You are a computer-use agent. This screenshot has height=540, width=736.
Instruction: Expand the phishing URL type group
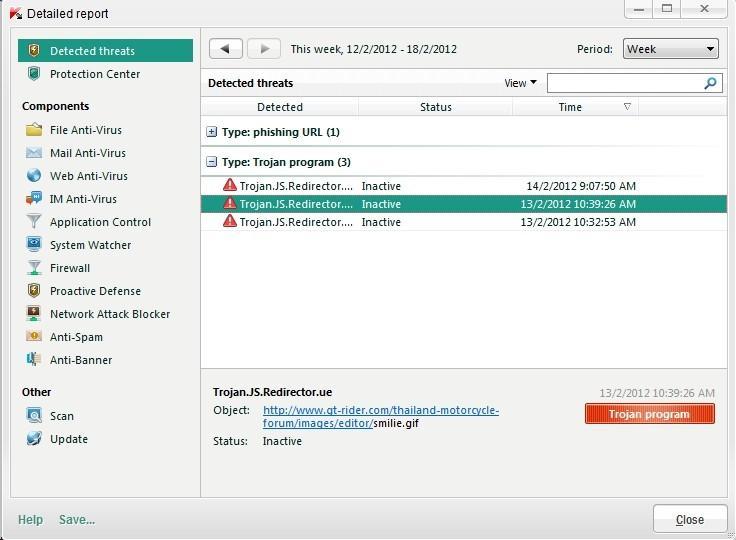(x=212, y=132)
